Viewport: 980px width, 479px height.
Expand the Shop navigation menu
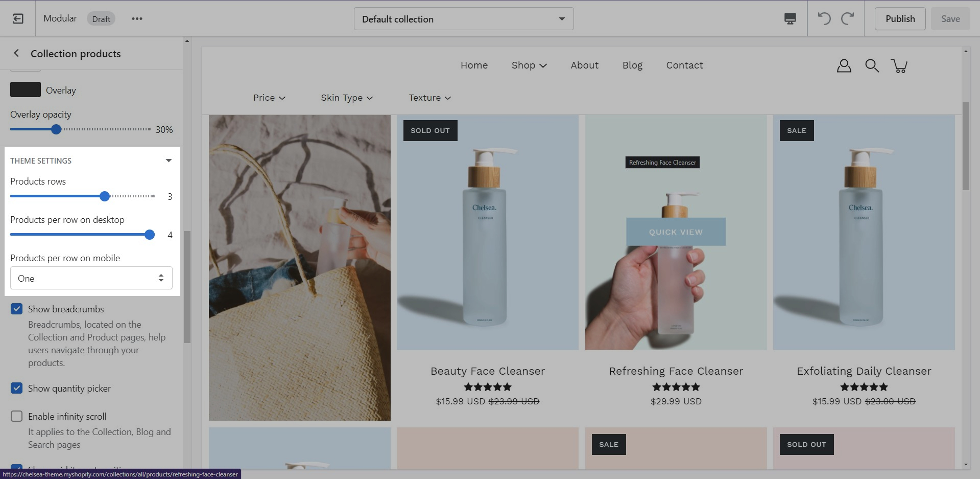tap(529, 65)
